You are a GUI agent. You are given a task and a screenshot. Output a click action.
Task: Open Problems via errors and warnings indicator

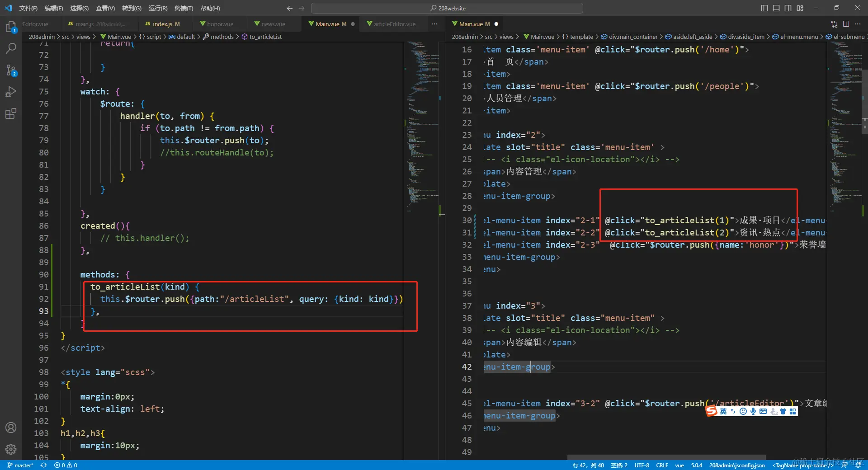tap(66, 465)
